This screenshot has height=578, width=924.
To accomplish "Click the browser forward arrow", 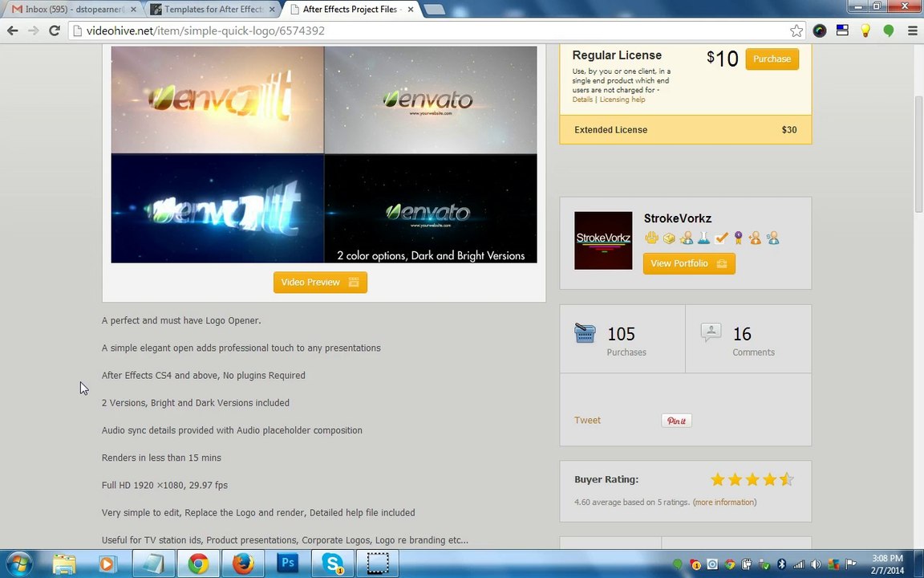I will coord(34,31).
